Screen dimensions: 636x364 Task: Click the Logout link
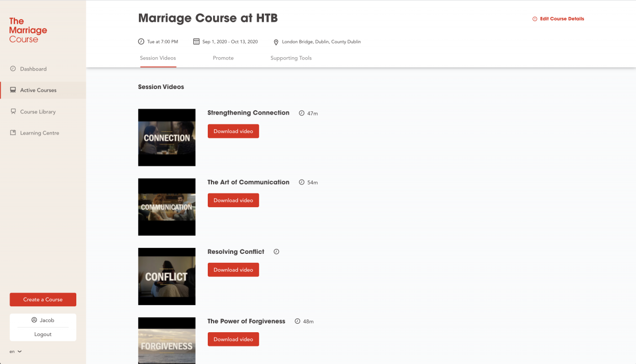coord(43,334)
